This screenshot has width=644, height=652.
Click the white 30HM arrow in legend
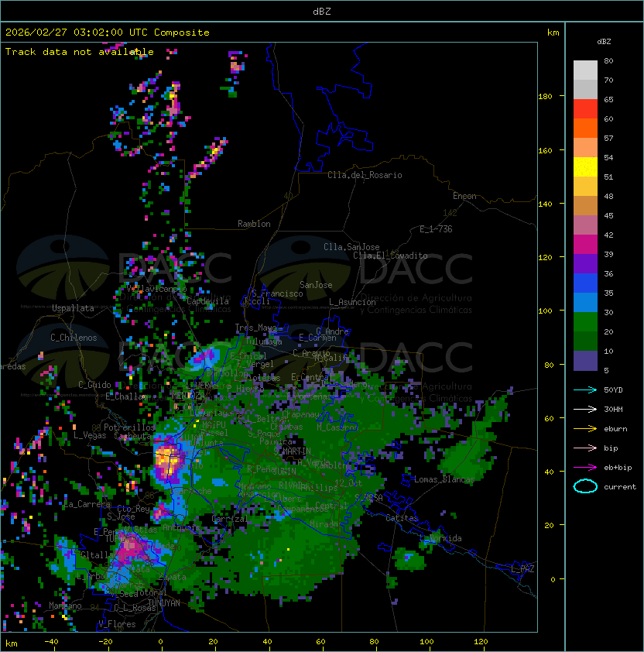coord(585,409)
